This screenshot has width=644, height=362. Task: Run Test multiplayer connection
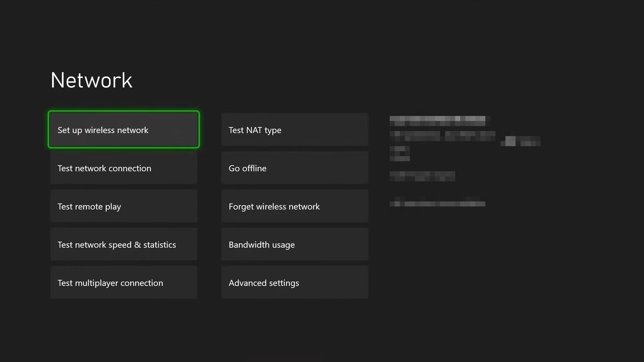pos(123,283)
